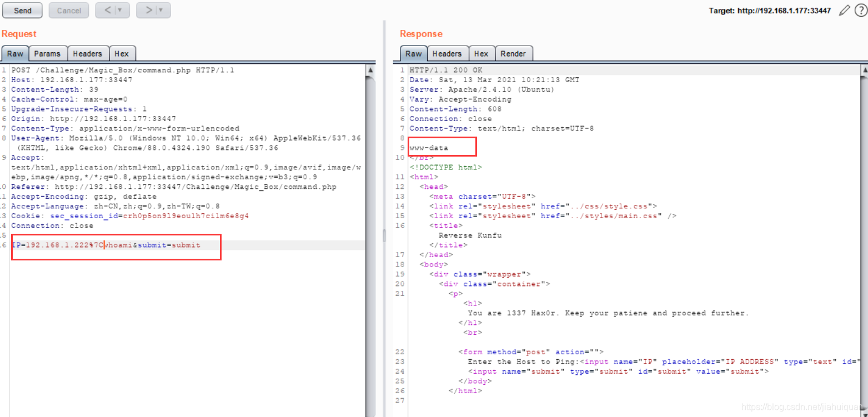Screen dimensions: 868x417
Task: Click the HTTP/1.1 200 OK response status line
Action: 446,70
